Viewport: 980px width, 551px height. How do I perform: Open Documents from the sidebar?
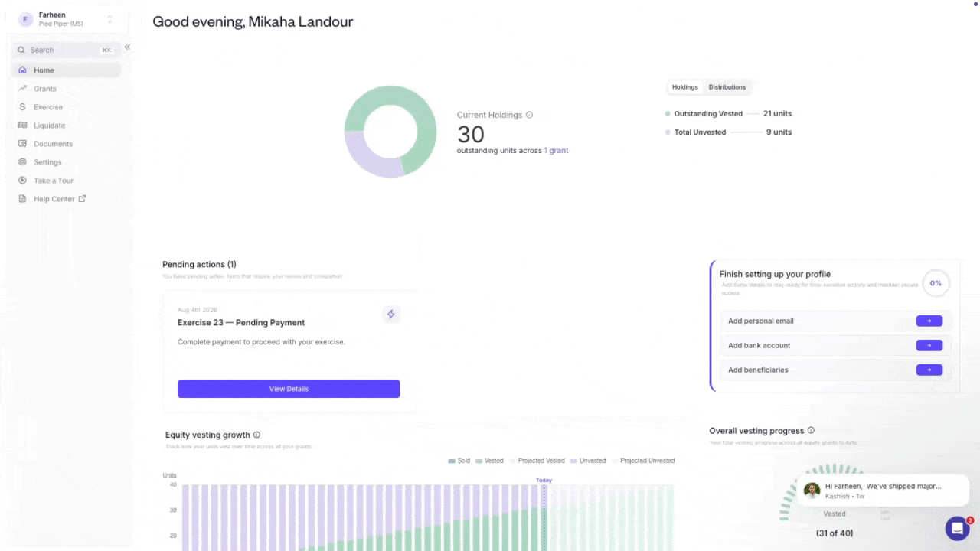pyautogui.click(x=66, y=144)
